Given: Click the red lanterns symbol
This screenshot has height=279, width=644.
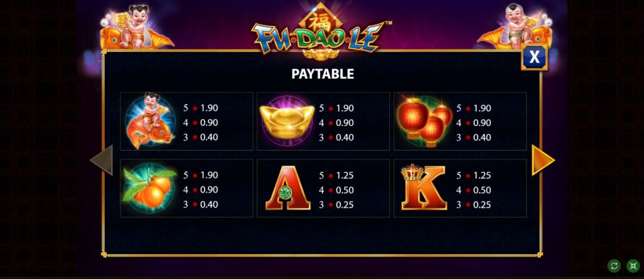Looking at the screenshot, I should pos(424,122).
